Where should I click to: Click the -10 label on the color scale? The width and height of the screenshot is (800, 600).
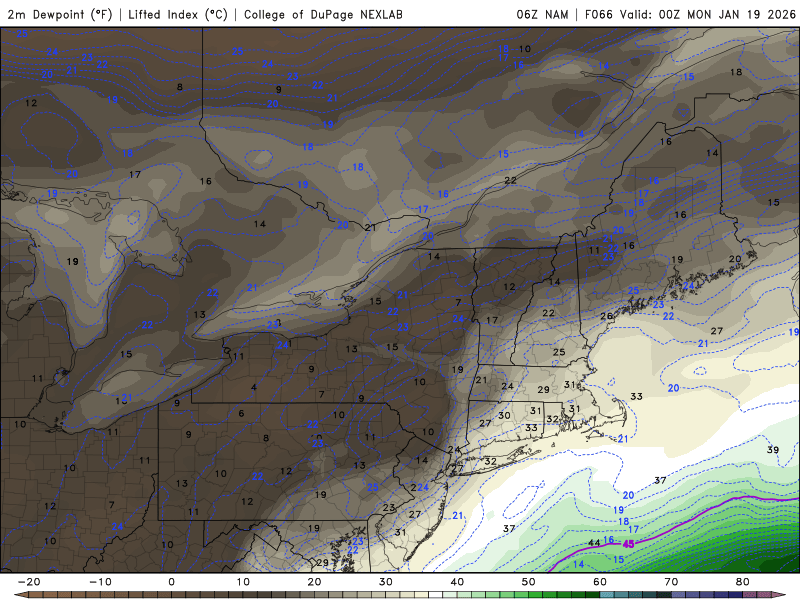click(100, 582)
